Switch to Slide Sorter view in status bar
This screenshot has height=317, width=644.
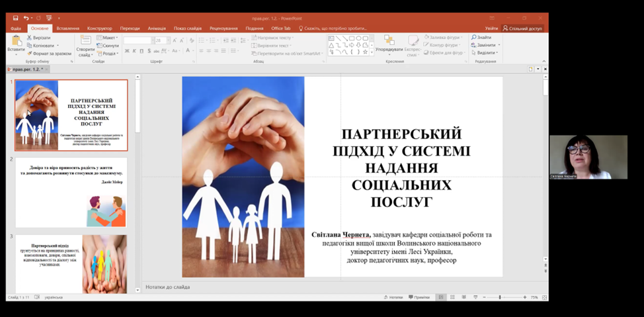[x=453, y=298]
